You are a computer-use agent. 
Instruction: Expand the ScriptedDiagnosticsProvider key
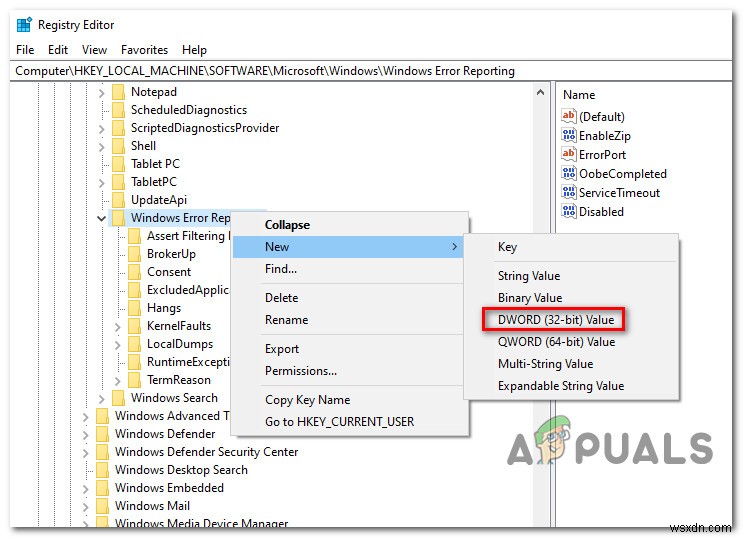101,129
